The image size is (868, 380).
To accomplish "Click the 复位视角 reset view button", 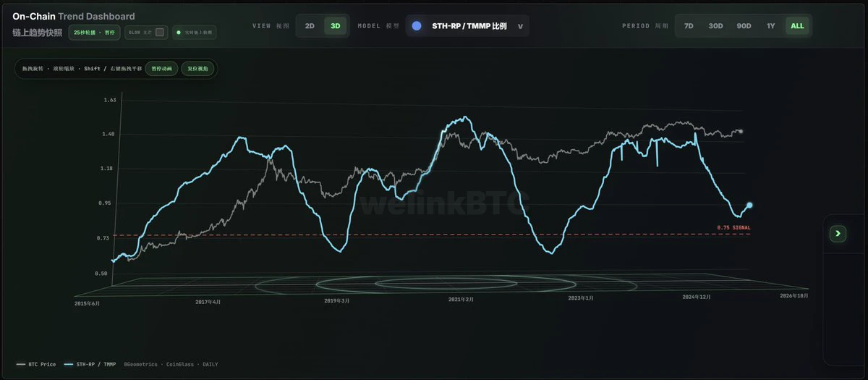I will 197,69.
